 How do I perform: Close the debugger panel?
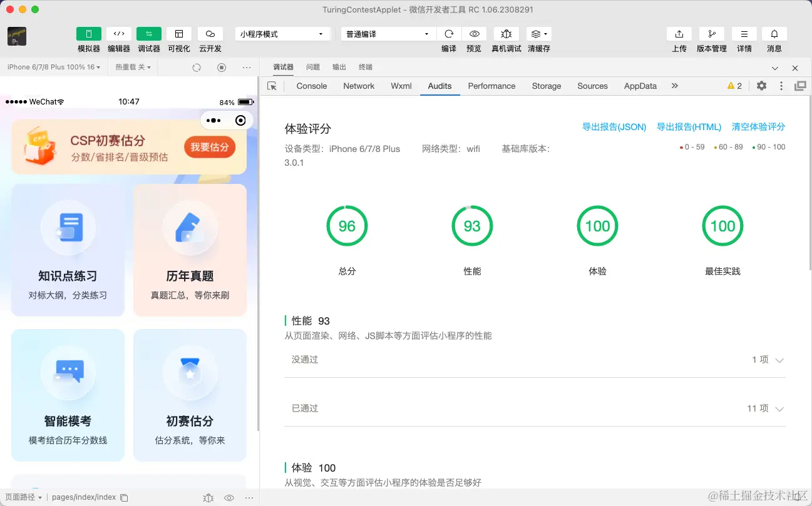tap(795, 68)
